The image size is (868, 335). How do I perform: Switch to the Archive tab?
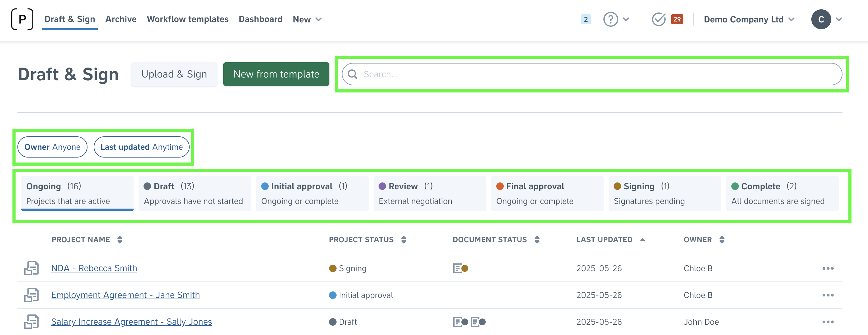pos(120,19)
